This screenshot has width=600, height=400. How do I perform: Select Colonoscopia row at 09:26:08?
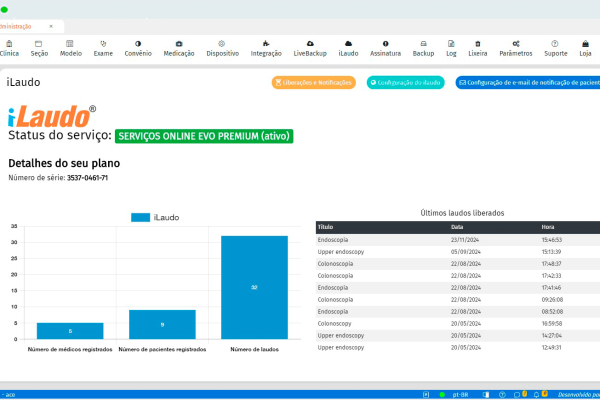458,300
